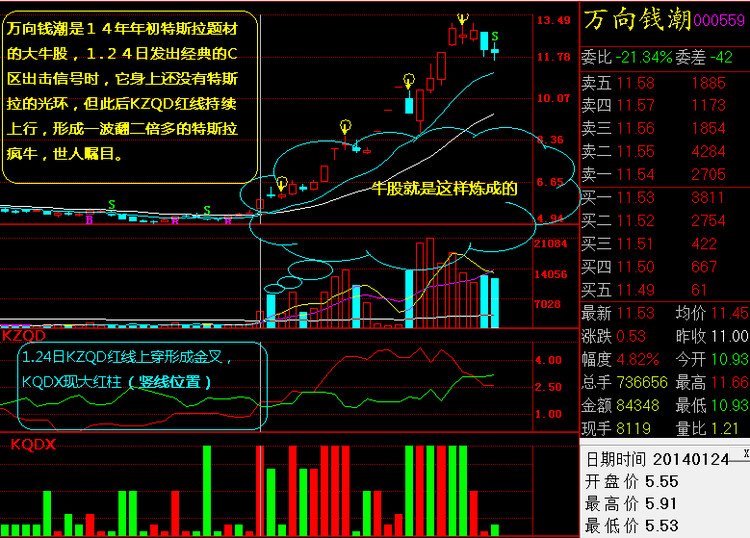Click 最低价 value 5.53
The width and height of the screenshot is (750, 538).
(662, 526)
